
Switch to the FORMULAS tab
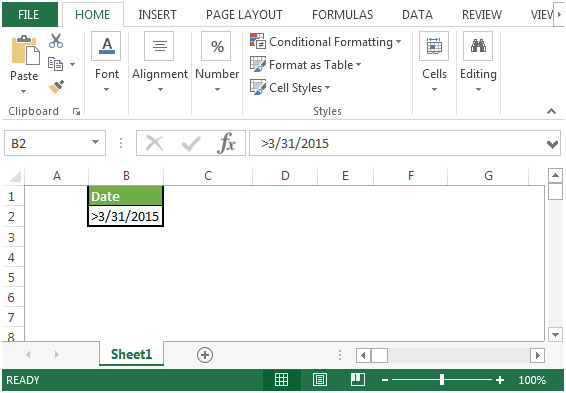(343, 15)
